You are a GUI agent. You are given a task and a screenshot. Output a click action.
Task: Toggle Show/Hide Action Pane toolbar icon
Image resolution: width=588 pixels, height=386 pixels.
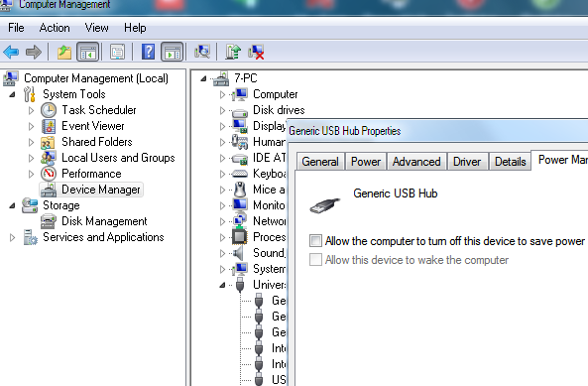(x=173, y=52)
